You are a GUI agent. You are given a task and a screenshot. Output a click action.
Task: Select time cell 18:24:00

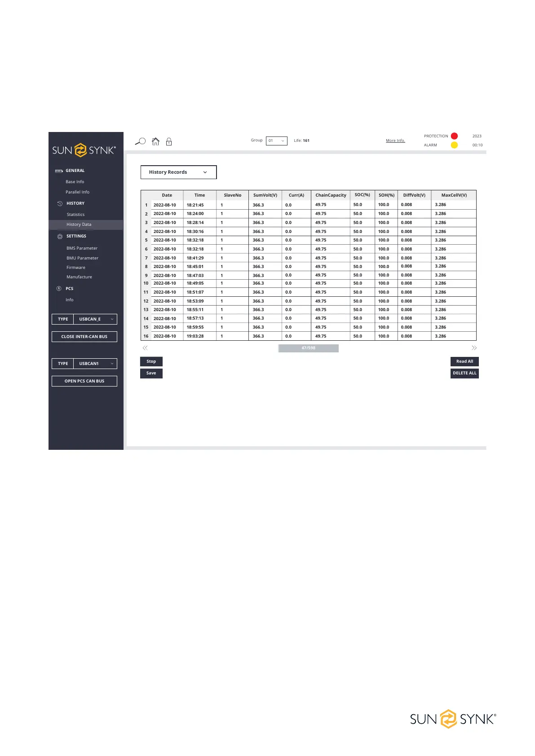[x=199, y=214]
